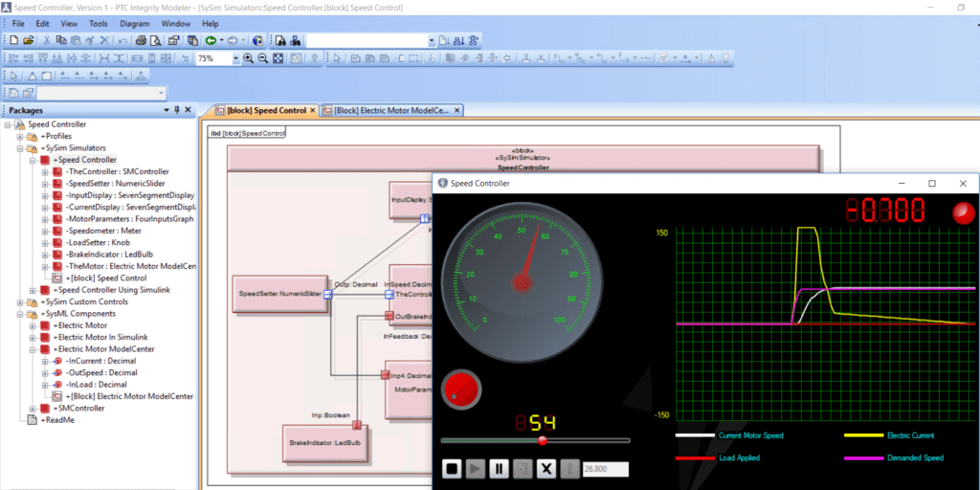Click the Zoom In magnifier icon

249,58
